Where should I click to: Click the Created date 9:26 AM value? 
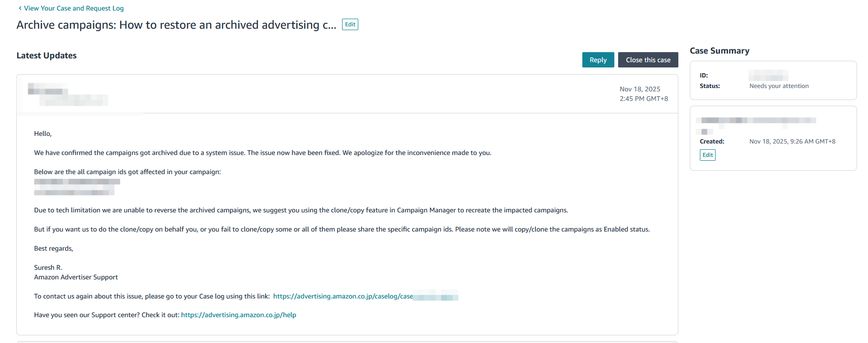[792, 142]
